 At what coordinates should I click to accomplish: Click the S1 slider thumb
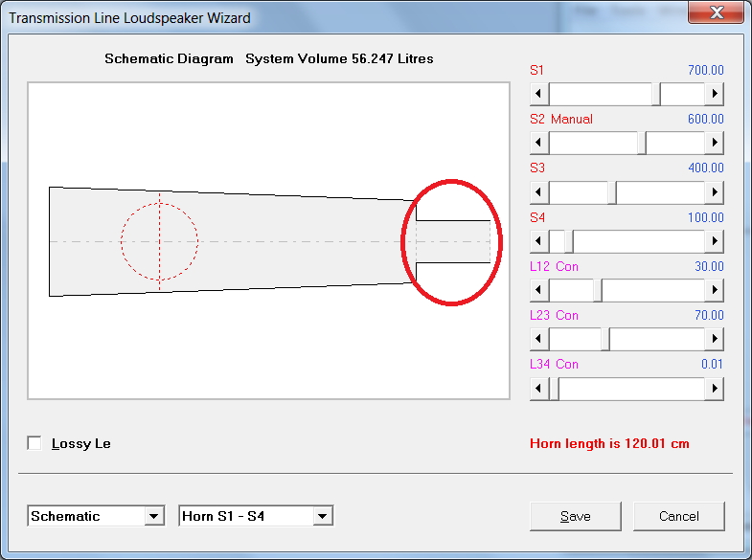point(656,94)
